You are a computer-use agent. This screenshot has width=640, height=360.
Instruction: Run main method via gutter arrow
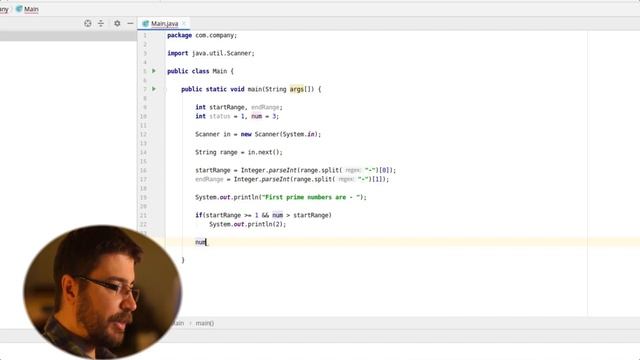click(154, 89)
